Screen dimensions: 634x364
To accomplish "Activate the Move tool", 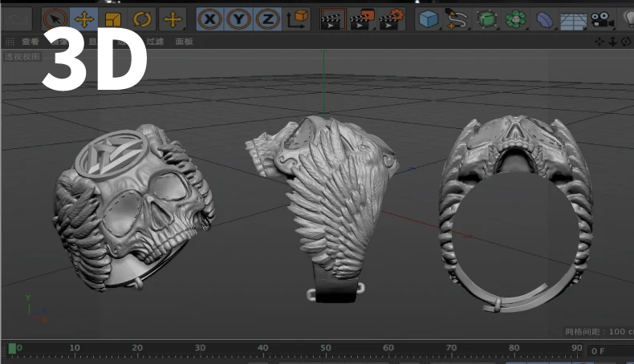I will point(83,19).
